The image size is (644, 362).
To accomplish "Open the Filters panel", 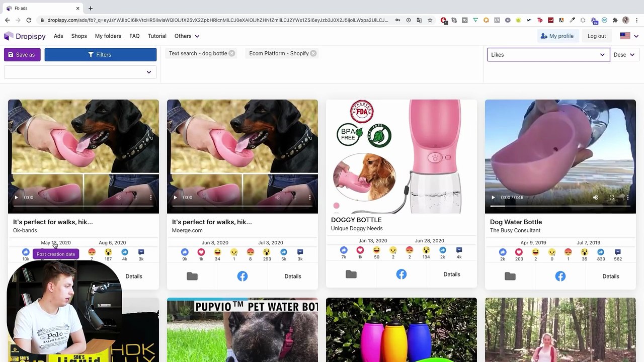I will coord(101,55).
